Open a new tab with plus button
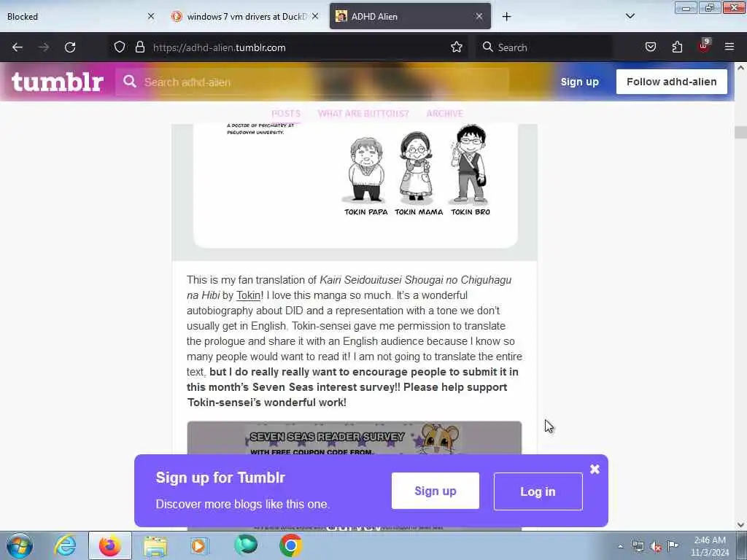The image size is (747, 560). (506, 17)
